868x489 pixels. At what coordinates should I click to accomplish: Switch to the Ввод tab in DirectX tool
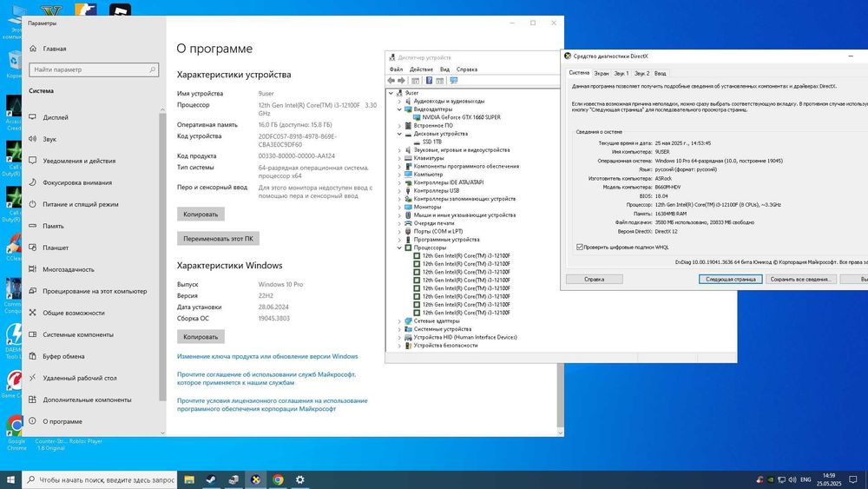pos(660,73)
